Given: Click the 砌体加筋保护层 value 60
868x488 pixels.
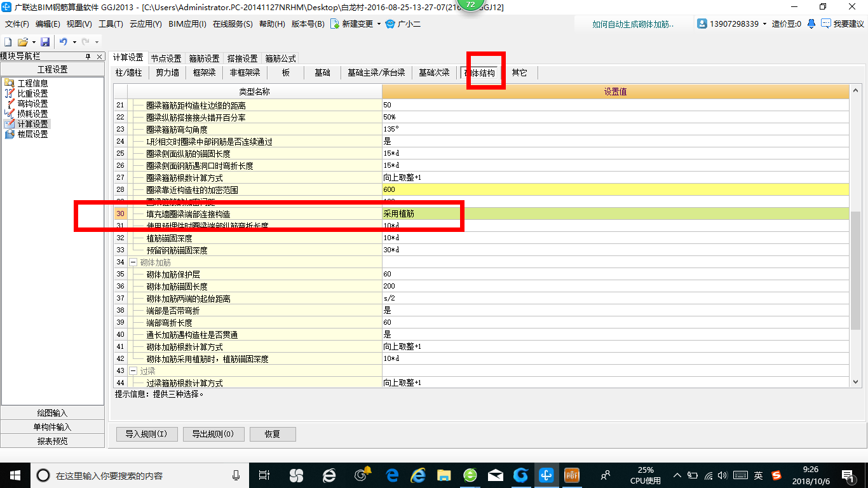Looking at the screenshot, I should click(x=615, y=274).
